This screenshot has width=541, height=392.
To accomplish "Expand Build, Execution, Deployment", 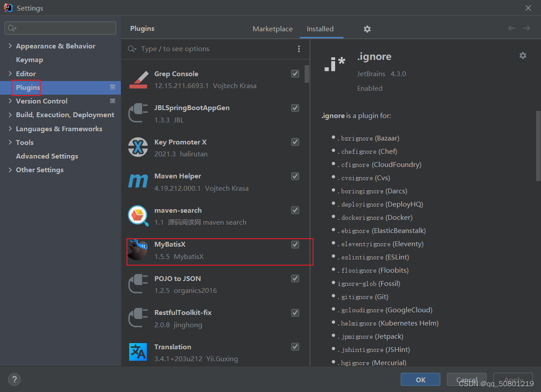I will click(x=10, y=115).
